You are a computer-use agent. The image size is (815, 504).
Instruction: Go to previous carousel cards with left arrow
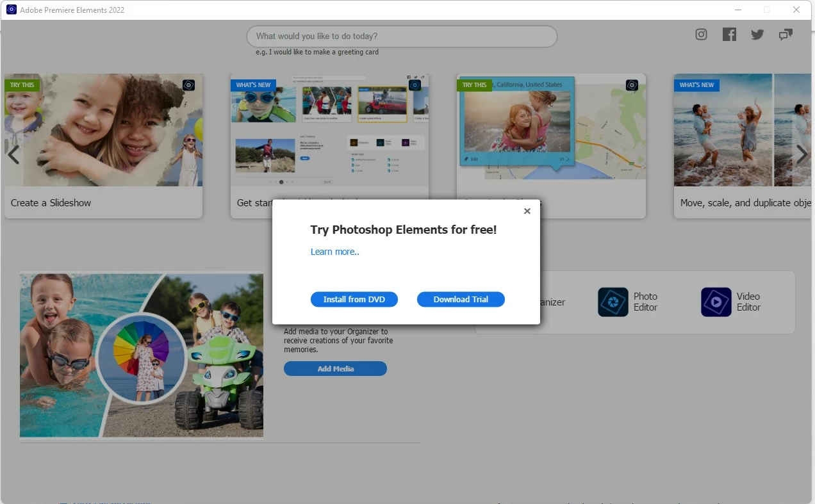pos(13,154)
